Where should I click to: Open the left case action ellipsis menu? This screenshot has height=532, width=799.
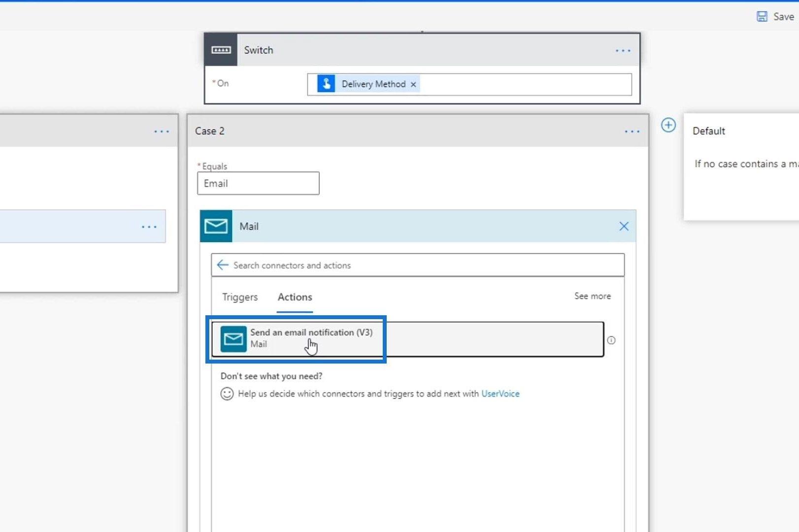(149, 227)
